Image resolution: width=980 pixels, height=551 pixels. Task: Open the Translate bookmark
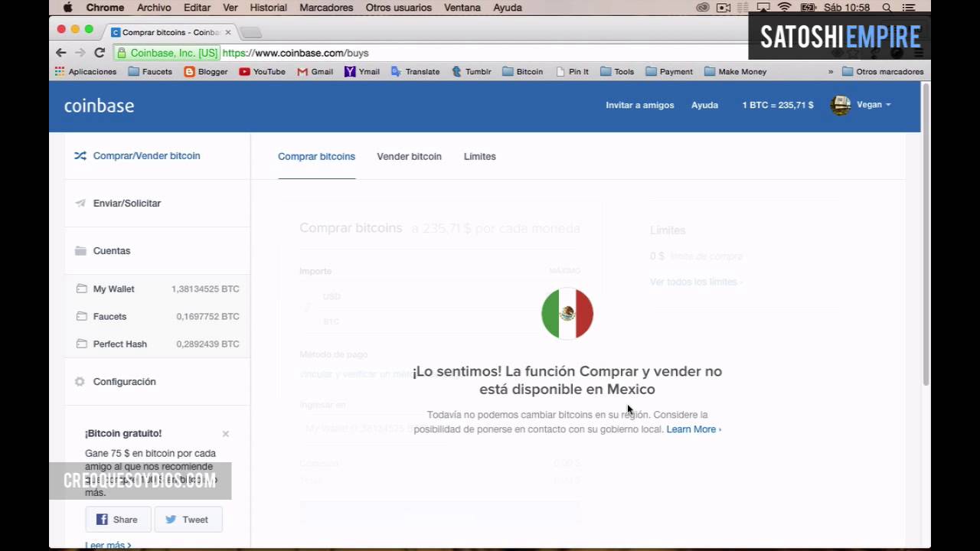(415, 71)
